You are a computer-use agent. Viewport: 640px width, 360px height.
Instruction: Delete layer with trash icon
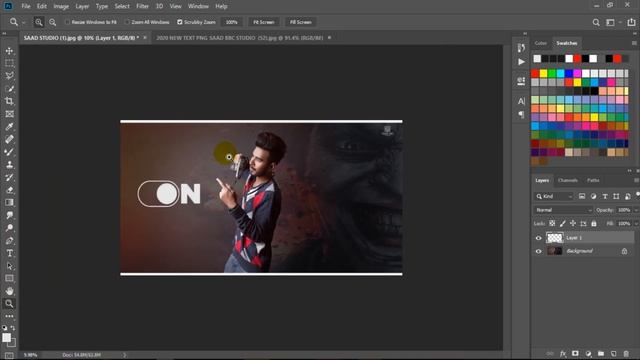tap(626, 353)
